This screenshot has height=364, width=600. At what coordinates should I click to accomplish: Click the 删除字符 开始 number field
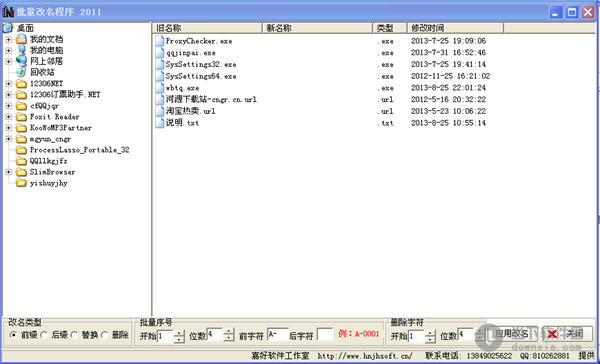point(417,336)
